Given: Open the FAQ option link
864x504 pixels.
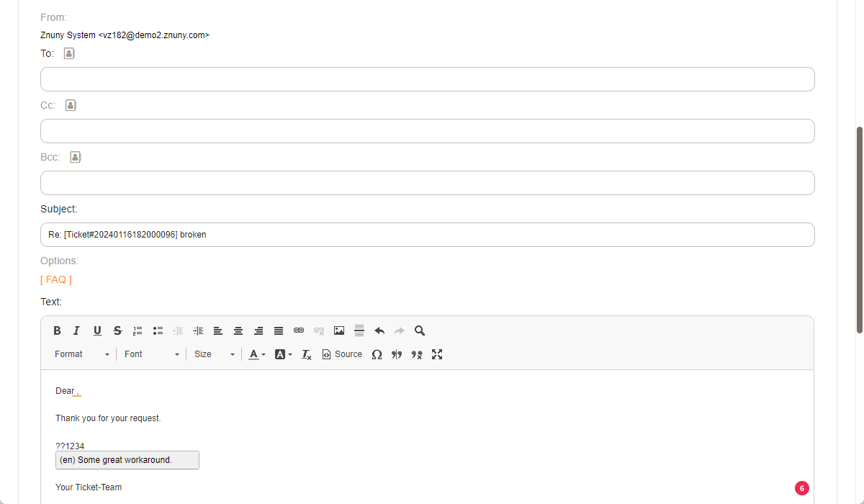Looking at the screenshot, I should (56, 279).
